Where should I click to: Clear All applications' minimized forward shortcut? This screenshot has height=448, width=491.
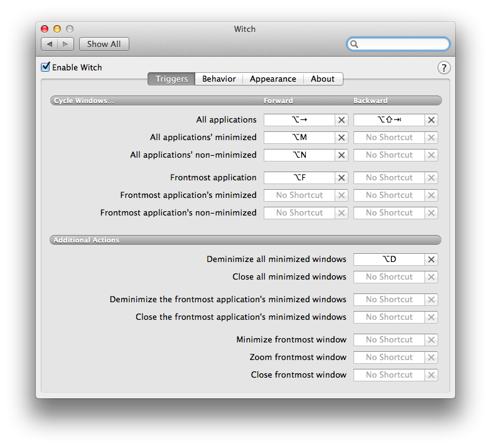click(342, 138)
